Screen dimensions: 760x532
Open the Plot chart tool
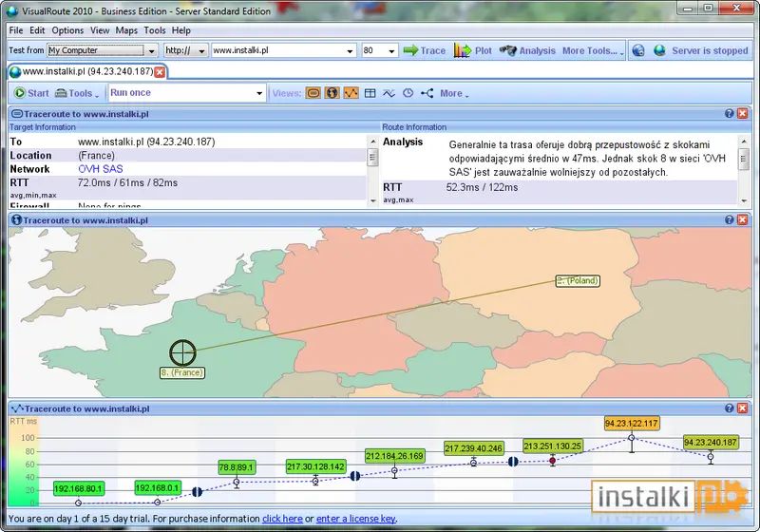coord(472,50)
